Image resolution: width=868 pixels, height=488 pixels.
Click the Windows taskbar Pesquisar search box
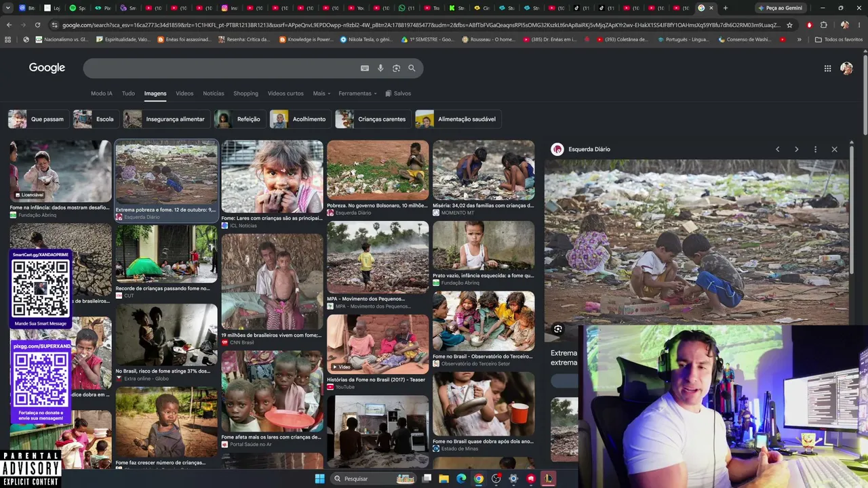click(372, 479)
